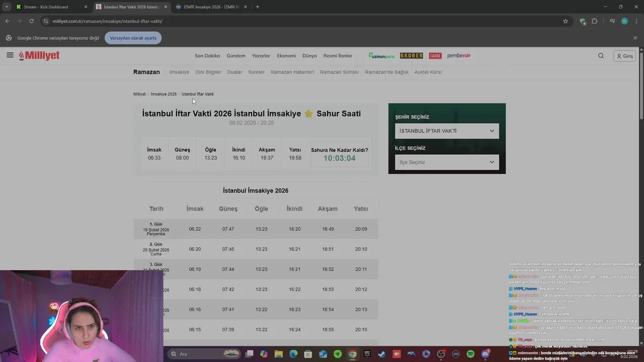The width and height of the screenshot is (644, 362).
Task: Open the İlçe Seçiniz district dropdown
Action: (x=447, y=162)
